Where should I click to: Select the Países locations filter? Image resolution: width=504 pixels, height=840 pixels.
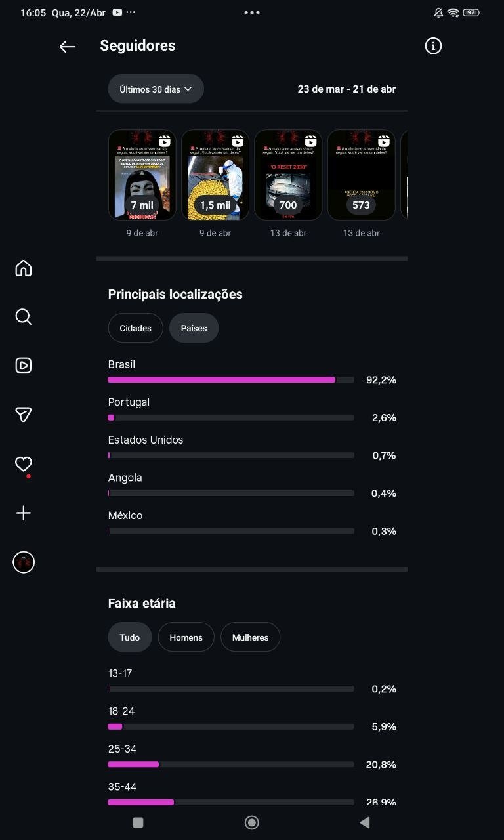pos(194,328)
